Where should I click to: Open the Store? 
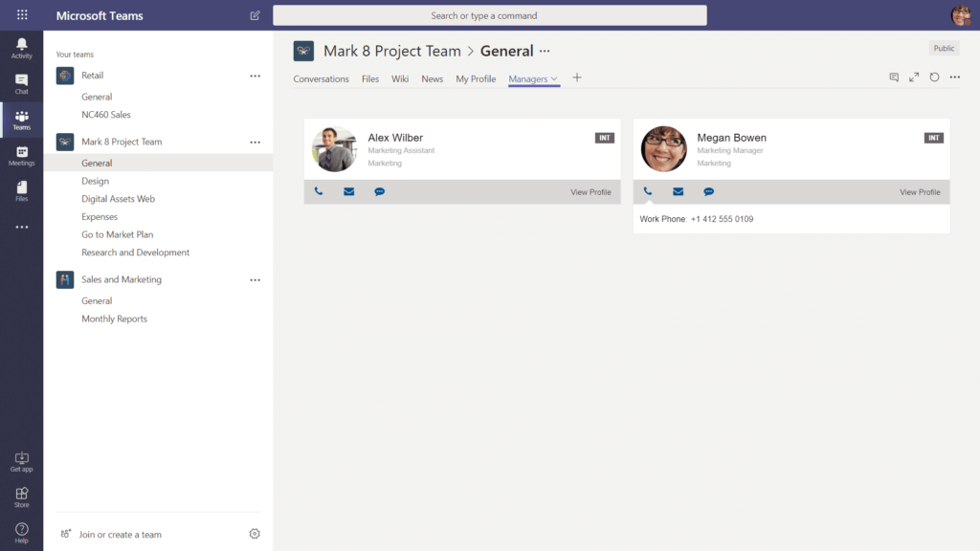[x=22, y=497]
